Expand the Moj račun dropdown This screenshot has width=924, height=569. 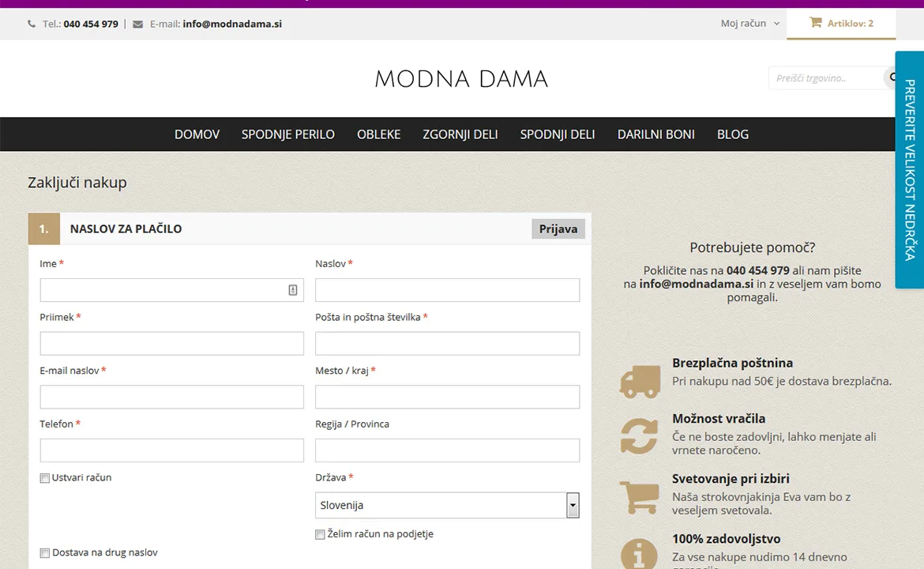[x=749, y=24]
